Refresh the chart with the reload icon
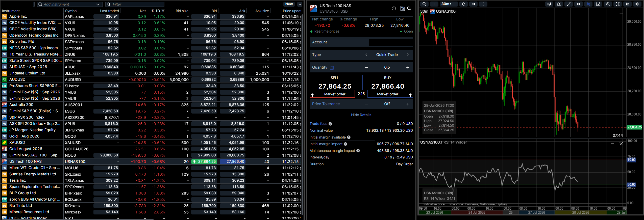 (464, 4)
